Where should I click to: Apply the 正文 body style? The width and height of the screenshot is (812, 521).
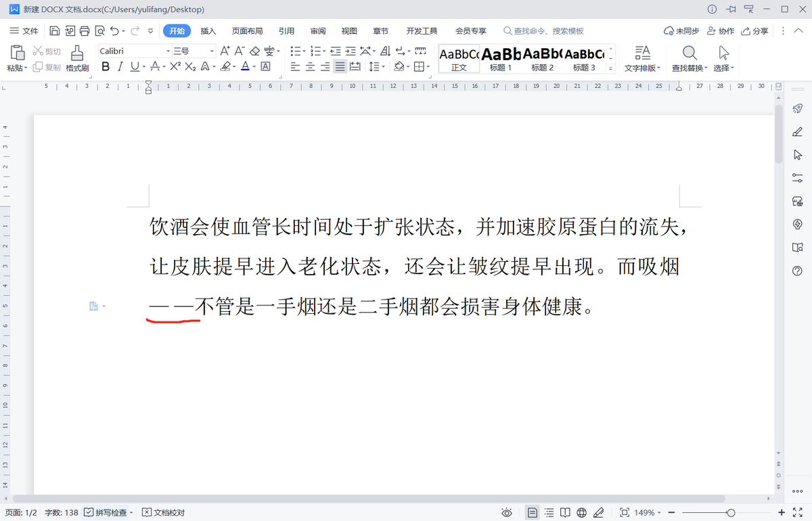[x=459, y=59]
